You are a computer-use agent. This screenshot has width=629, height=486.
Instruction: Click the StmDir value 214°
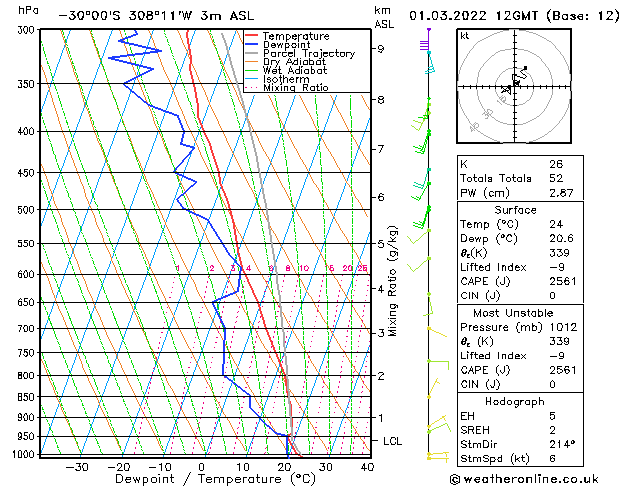562,444
